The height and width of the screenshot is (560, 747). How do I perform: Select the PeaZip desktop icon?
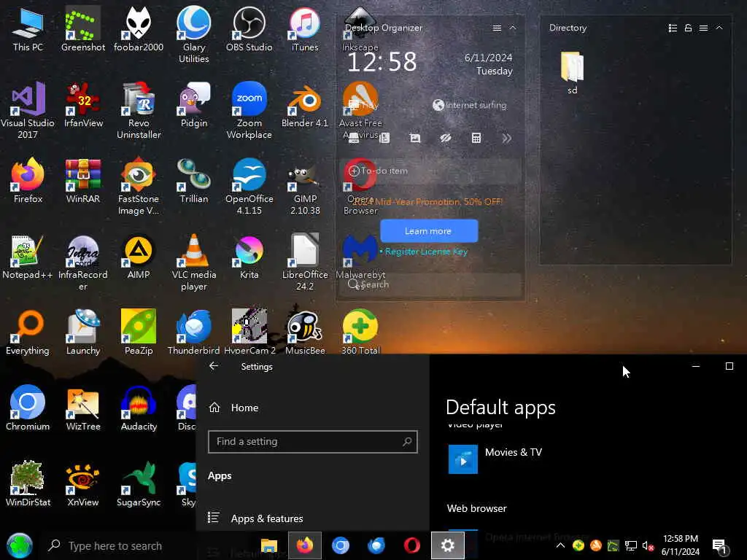coord(139,332)
